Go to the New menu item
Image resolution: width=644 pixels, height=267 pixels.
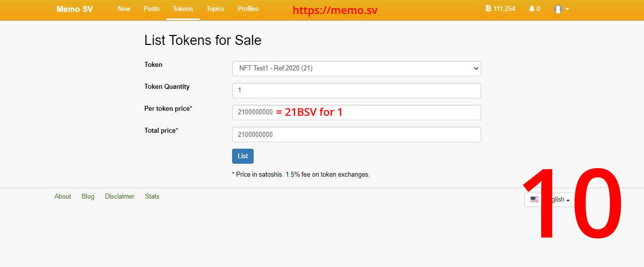point(124,9)
